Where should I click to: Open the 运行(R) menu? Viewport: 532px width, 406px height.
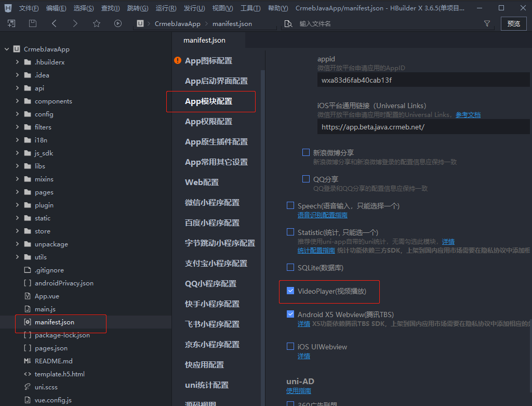point(166,8)
